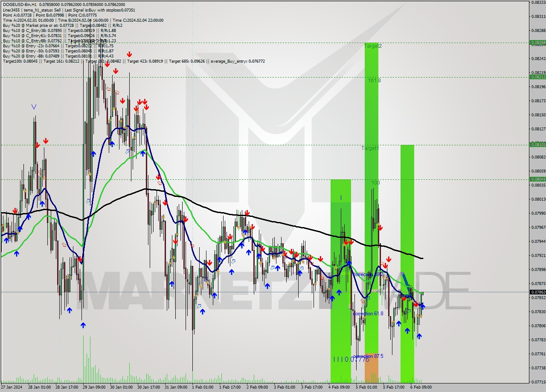Click the 31 Jan 09:00 time label
The width and height of the screenshot is (546, 392).
pos(176,387)
